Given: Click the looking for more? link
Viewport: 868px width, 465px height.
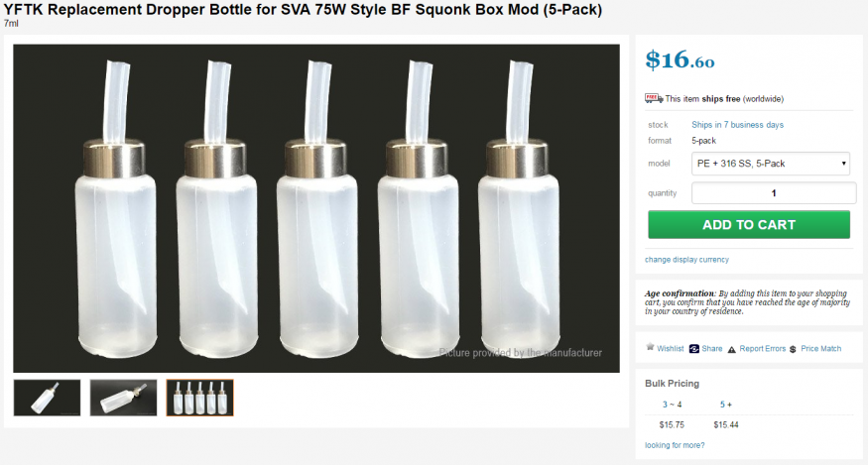Looking at the screenshot, I should click(675, 445).
